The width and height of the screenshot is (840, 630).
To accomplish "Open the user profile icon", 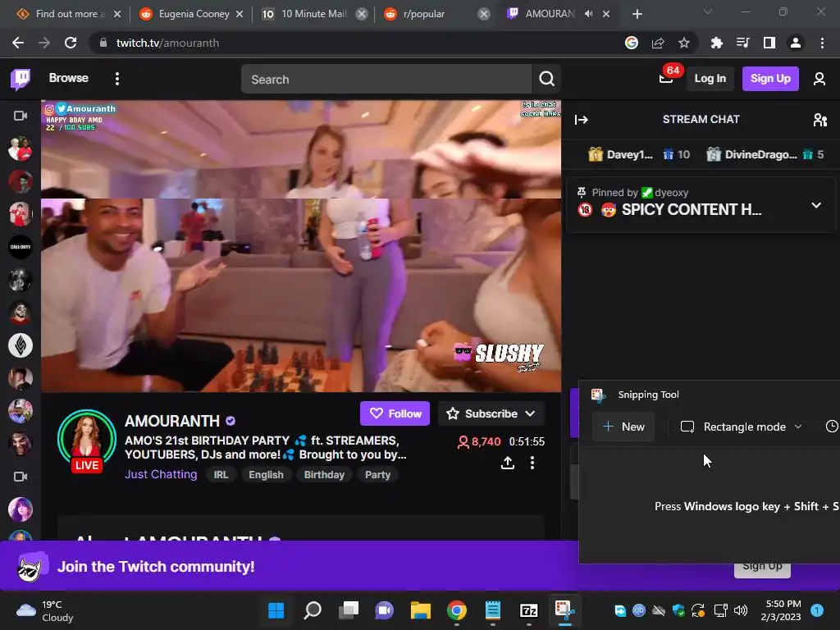I will 819,80.
